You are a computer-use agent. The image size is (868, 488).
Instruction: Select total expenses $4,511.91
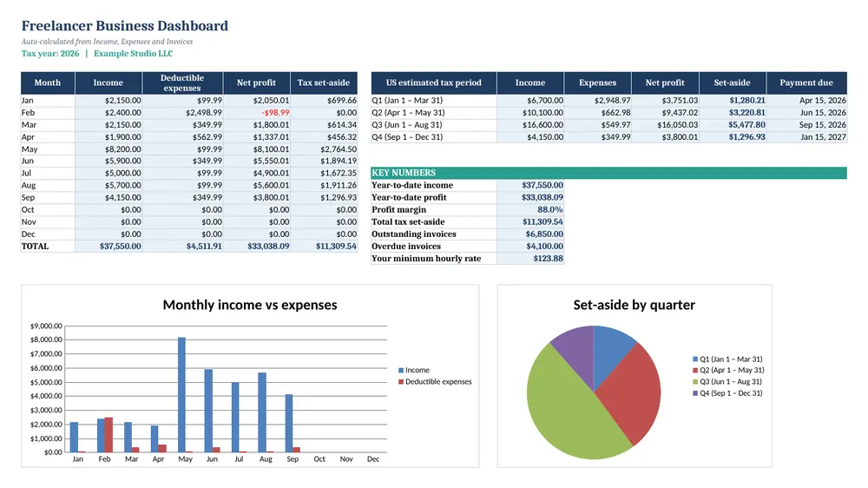click(x=182, y=246)
